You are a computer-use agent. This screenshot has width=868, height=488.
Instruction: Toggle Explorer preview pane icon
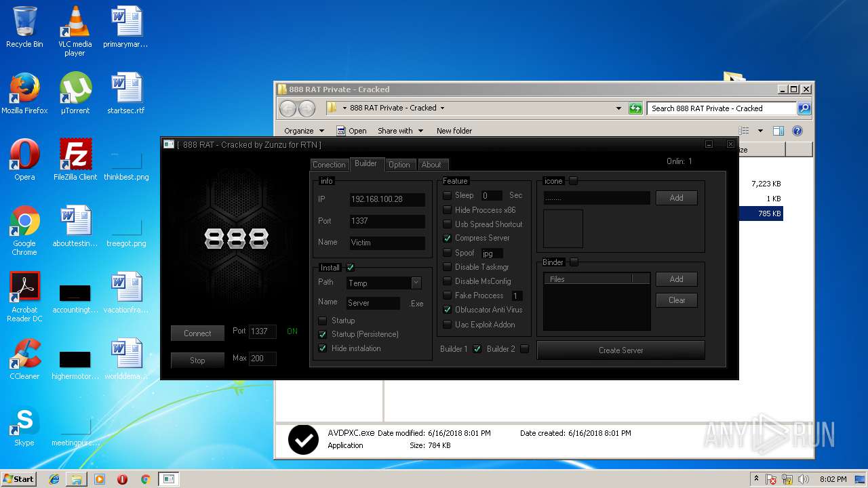coord(778,131)
